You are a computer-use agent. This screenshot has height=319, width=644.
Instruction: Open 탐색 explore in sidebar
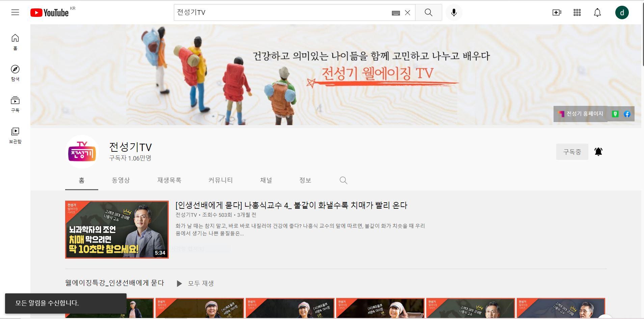[15, 73]
